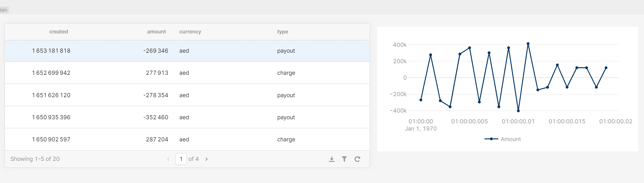Click the Showing 1-5 of 20 label
This screenshot has height=183, width=644.
pyautogui.click(x=35, y=159)
